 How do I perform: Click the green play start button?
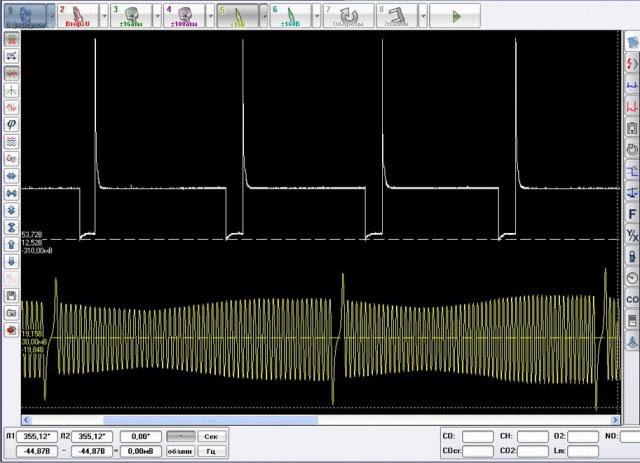tap(457, 16)
